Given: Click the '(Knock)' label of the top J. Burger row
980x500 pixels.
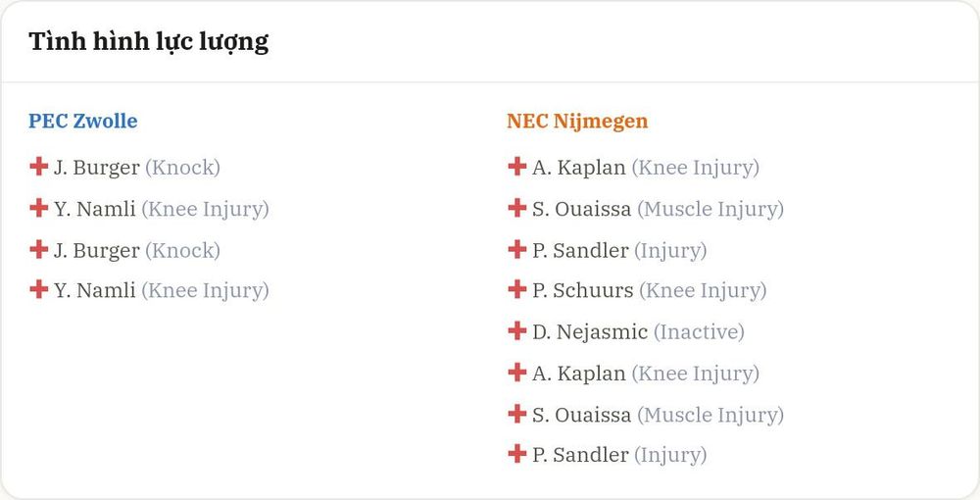Looking at the screenshot, I should (x=182, y=168).
